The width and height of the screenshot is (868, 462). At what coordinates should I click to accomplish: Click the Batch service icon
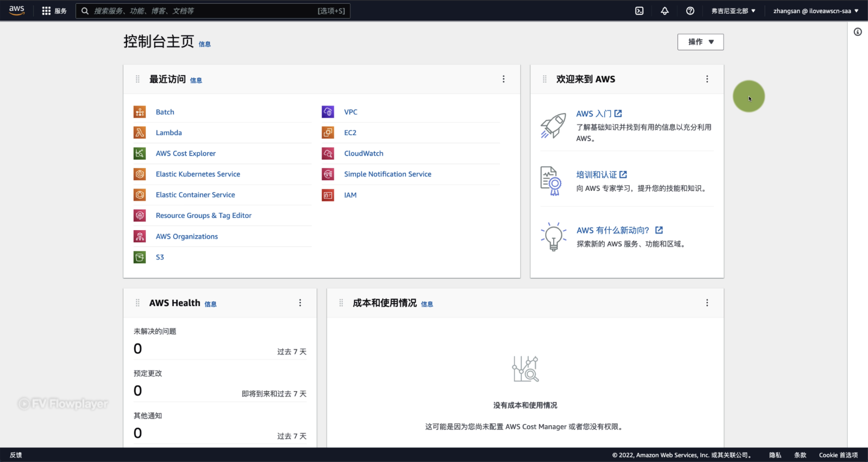click(x=140, y=112)
